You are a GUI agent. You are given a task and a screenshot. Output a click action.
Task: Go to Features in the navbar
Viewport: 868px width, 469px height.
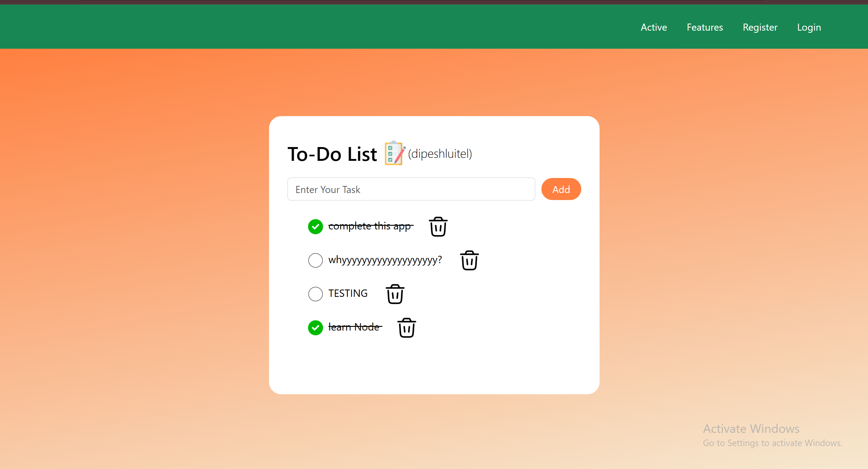pos(705,27)
